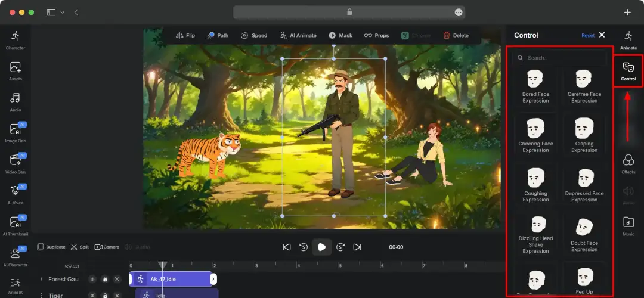Toggle visibility of the Tiger track
This screenshot has height=298, width=644.
point(93,295)
